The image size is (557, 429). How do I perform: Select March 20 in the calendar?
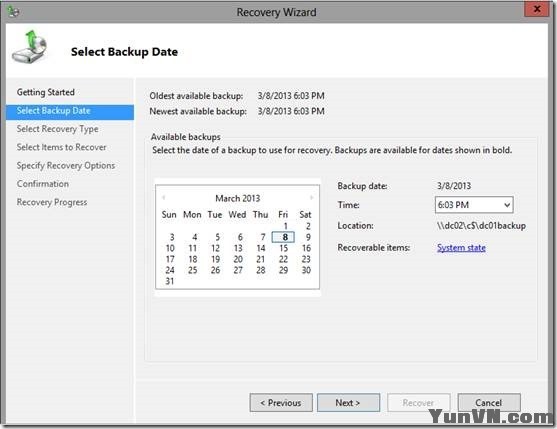click(238, 259)
